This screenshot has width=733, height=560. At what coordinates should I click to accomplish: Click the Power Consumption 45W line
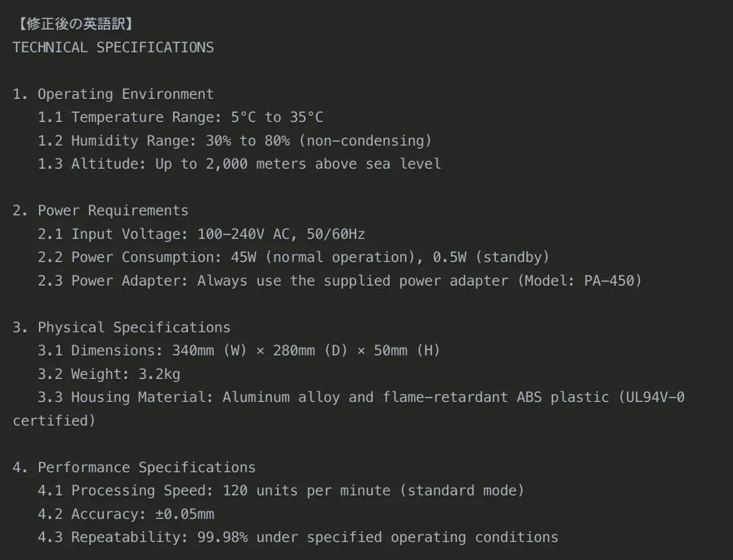[294, 258]
